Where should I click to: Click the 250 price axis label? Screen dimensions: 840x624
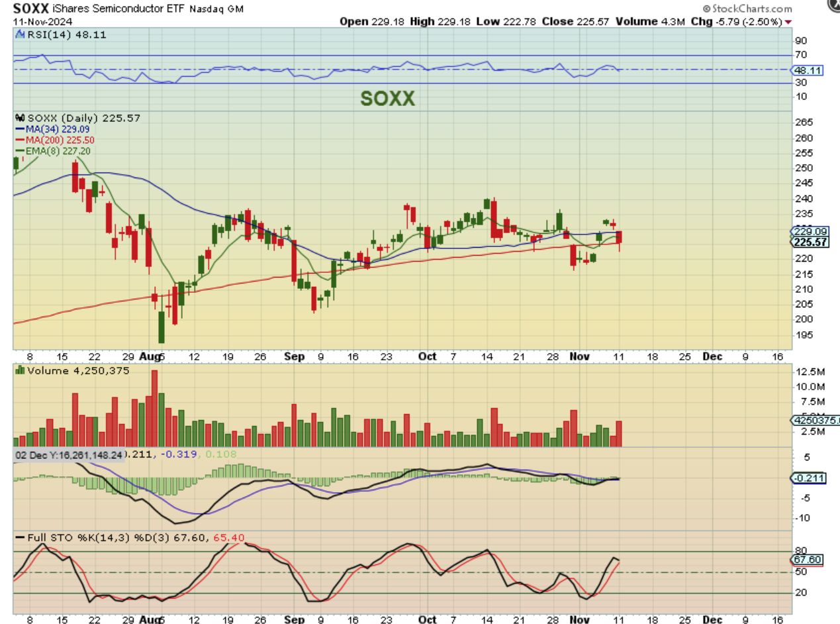pos(806,168)
